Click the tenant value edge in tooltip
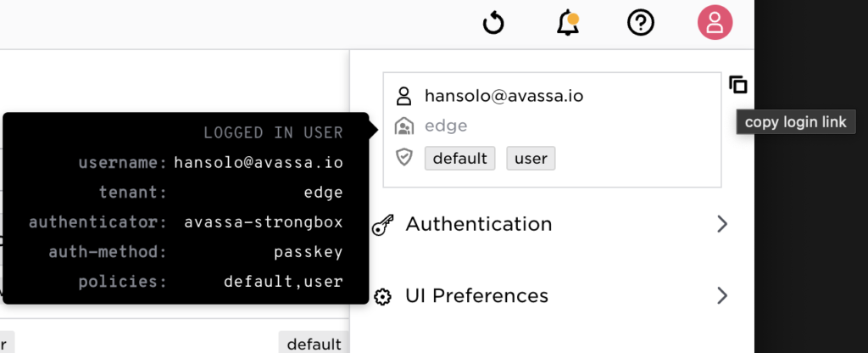 (323, 193)
